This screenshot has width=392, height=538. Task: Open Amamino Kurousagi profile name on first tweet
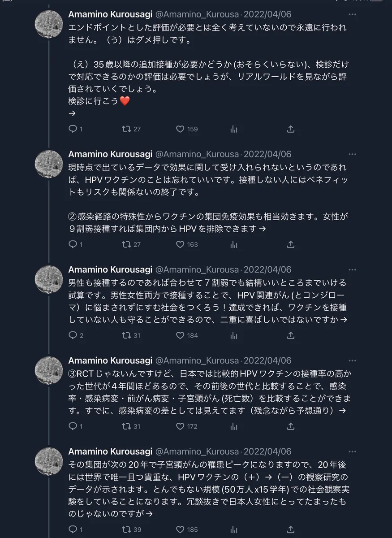[110, 15]
